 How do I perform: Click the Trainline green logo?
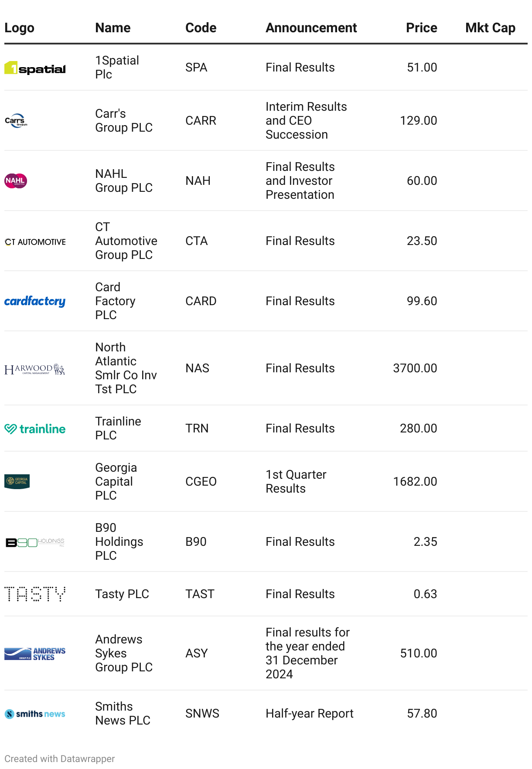[35, 429]
